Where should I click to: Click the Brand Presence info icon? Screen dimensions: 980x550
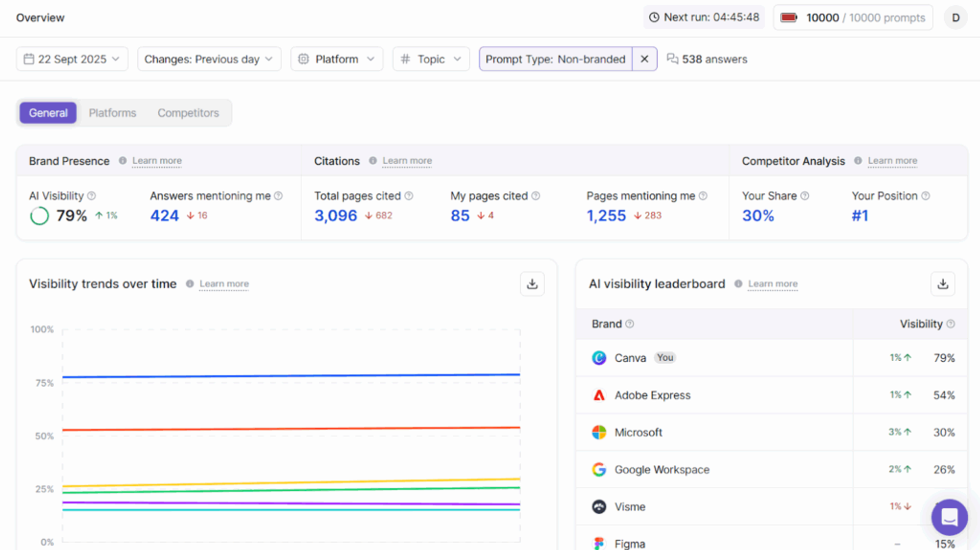pyautogui.click(x=122, y=161)
